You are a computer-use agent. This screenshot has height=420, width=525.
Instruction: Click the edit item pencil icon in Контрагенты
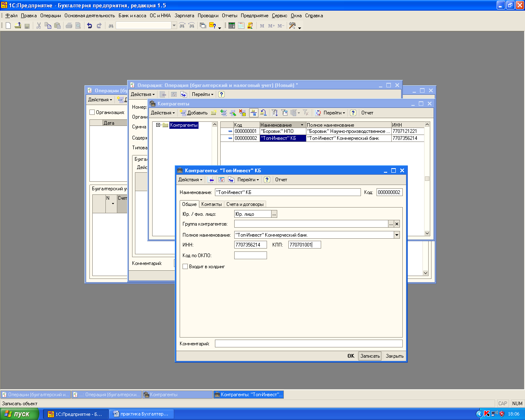(233, 113)
